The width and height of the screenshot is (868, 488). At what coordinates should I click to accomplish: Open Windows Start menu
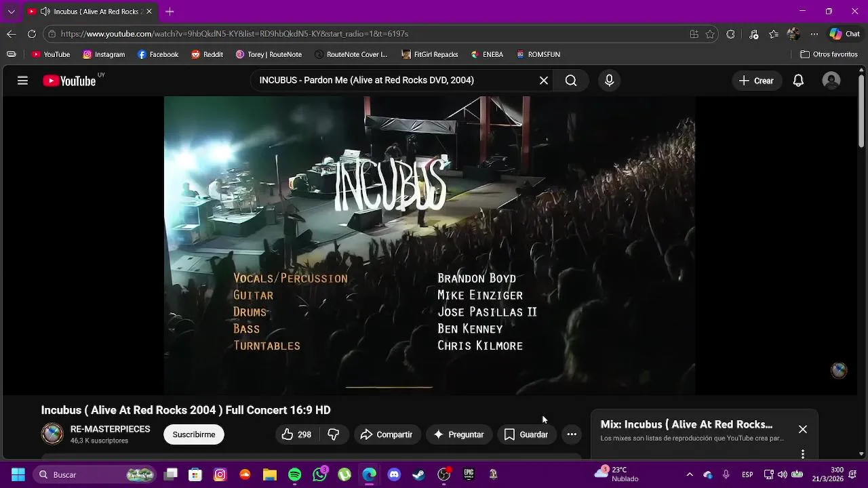(x=18, y=474)
